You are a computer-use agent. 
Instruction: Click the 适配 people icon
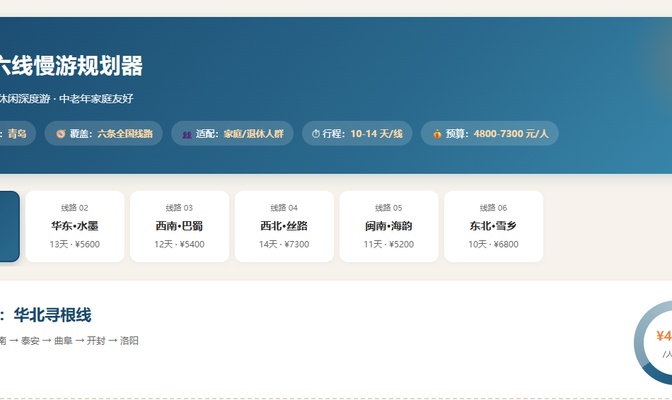pos(187,134)
